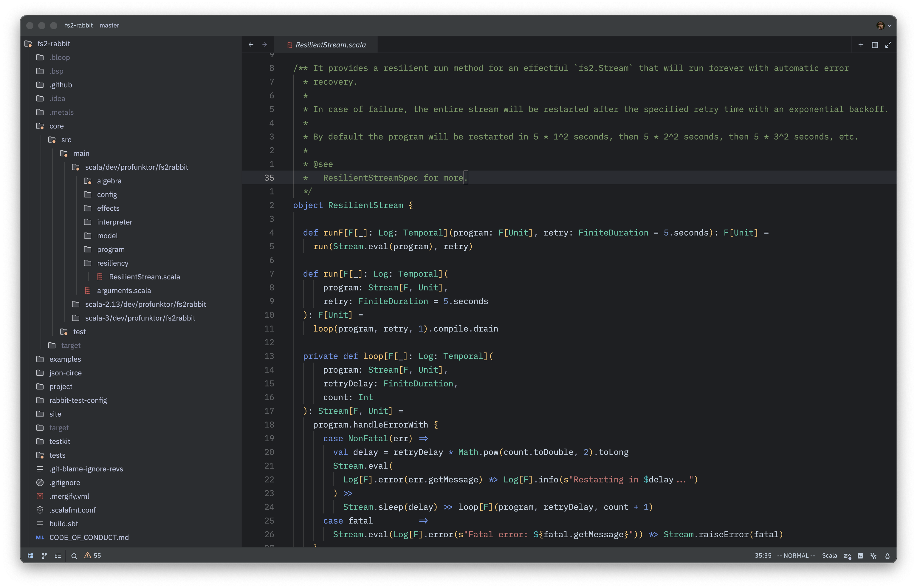Open the user avatar menu

[x=884, y=26]
